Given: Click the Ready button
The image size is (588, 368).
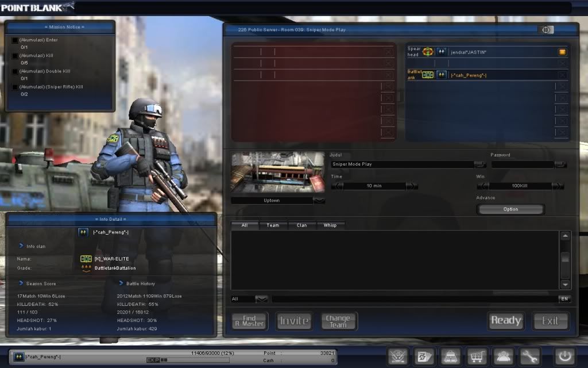Looking at the screenshot, I should tap(506, 321).
